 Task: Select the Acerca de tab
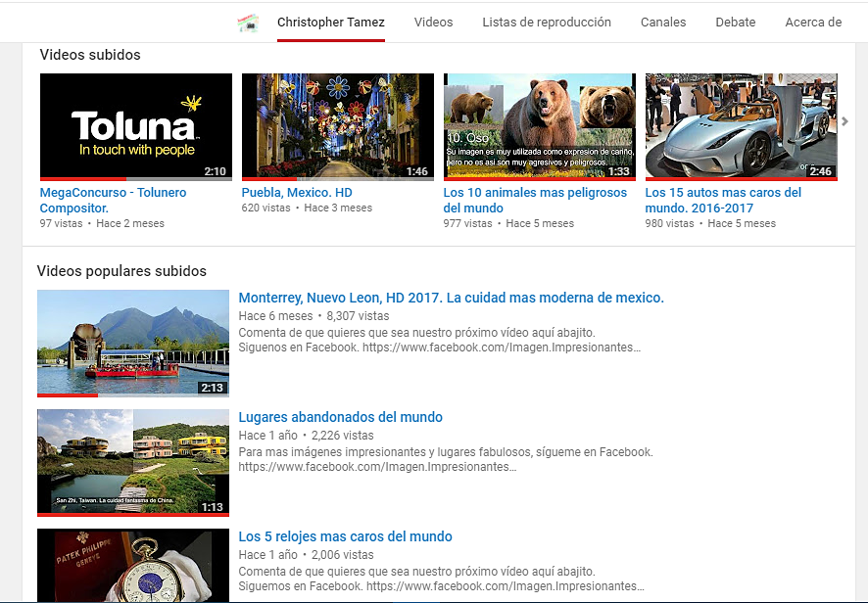coord(813,23)
